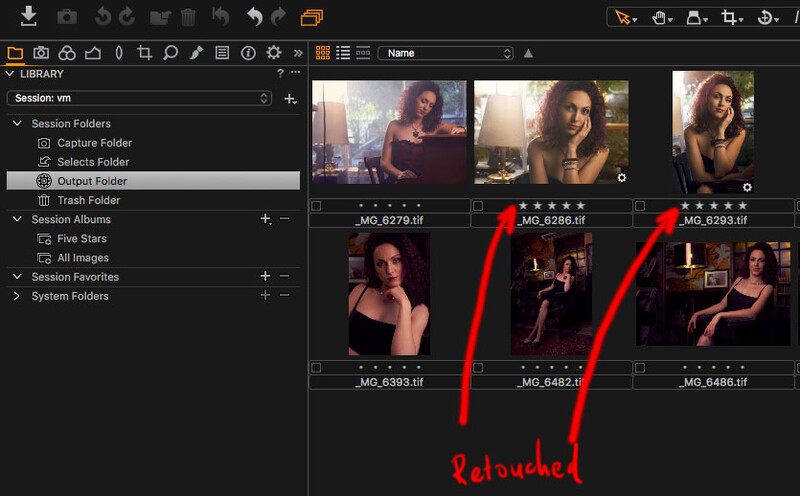800x496 pixels.
Task: Click the Import images download icon
Action: point(29,16)
